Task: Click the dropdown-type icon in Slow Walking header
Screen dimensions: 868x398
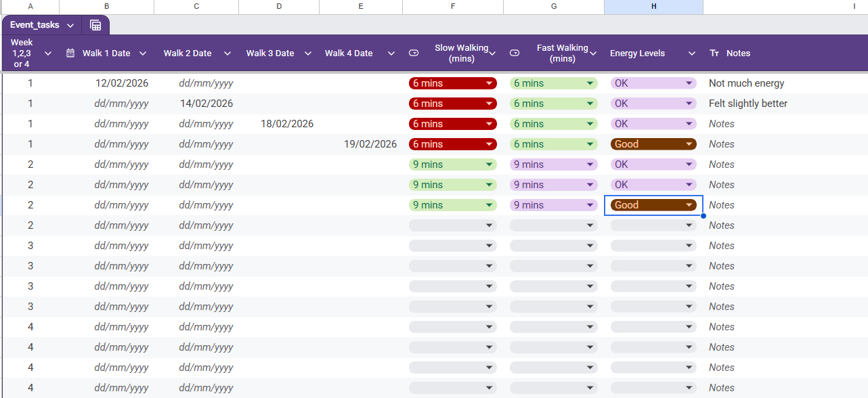Action: 414,53
